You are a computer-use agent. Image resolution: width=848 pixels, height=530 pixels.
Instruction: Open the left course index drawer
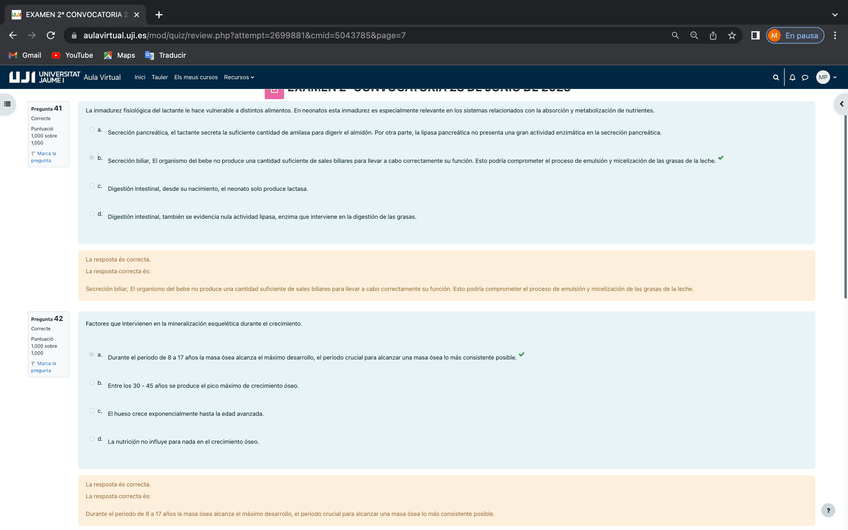click(8, 103)
